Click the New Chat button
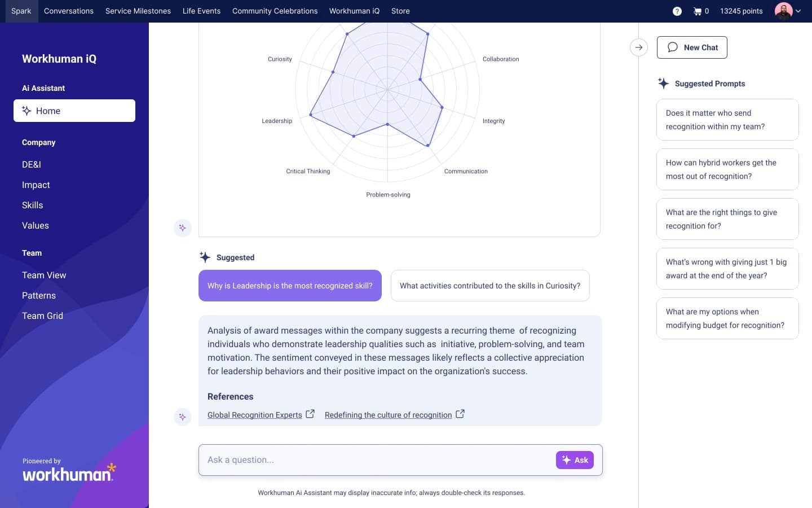812x508 pixels. [692, 47]
